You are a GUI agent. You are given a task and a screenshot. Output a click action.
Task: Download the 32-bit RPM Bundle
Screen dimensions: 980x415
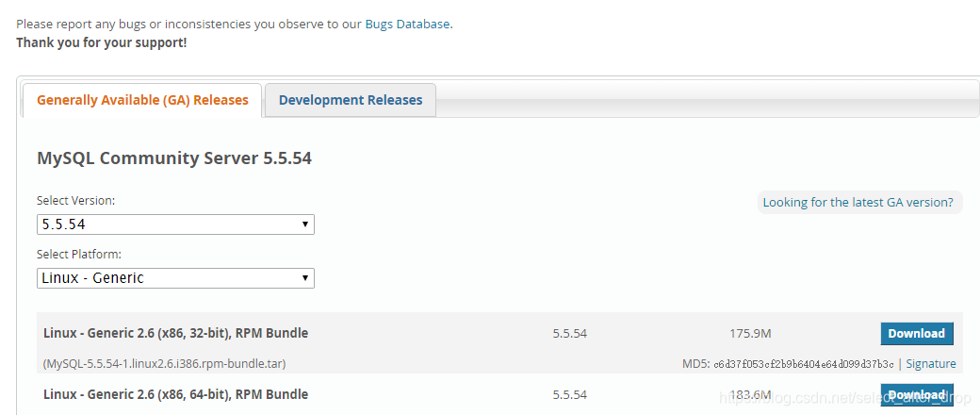[x=917, y=333]
